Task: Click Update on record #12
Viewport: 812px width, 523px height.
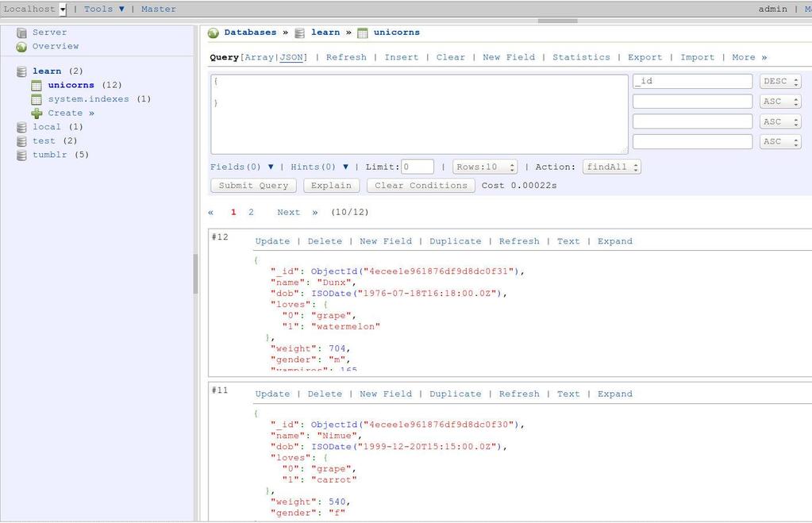Action: tap(272, 241)
